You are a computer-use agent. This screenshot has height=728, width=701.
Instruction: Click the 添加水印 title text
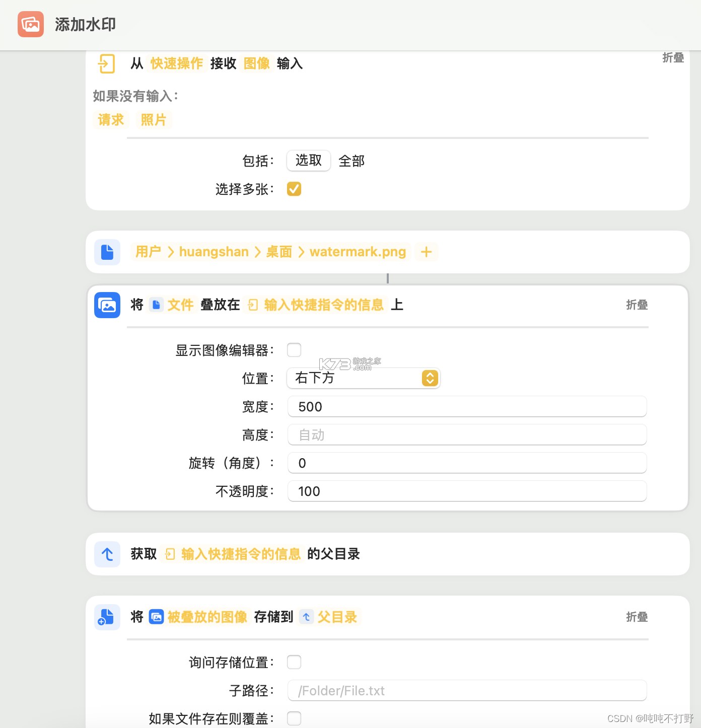86,24
